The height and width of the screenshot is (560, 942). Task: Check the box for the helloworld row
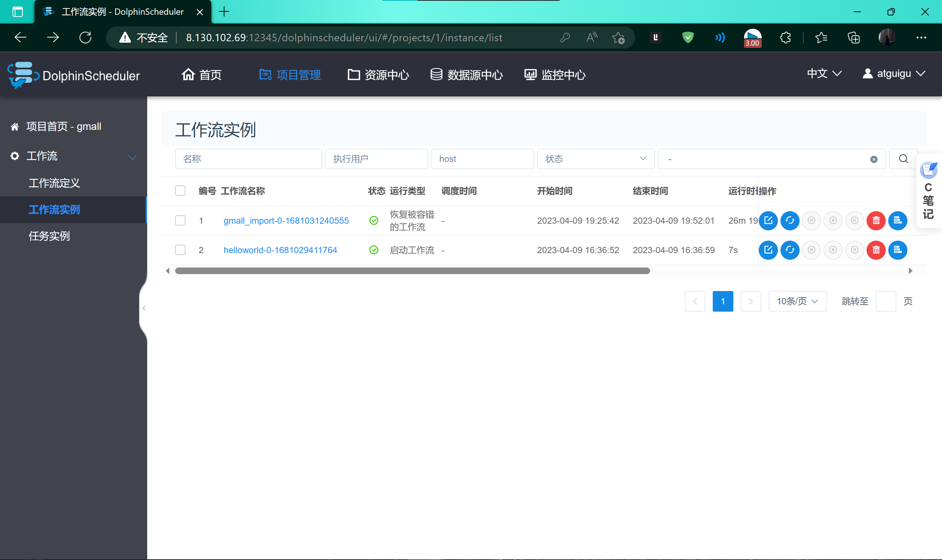[180, 250]
